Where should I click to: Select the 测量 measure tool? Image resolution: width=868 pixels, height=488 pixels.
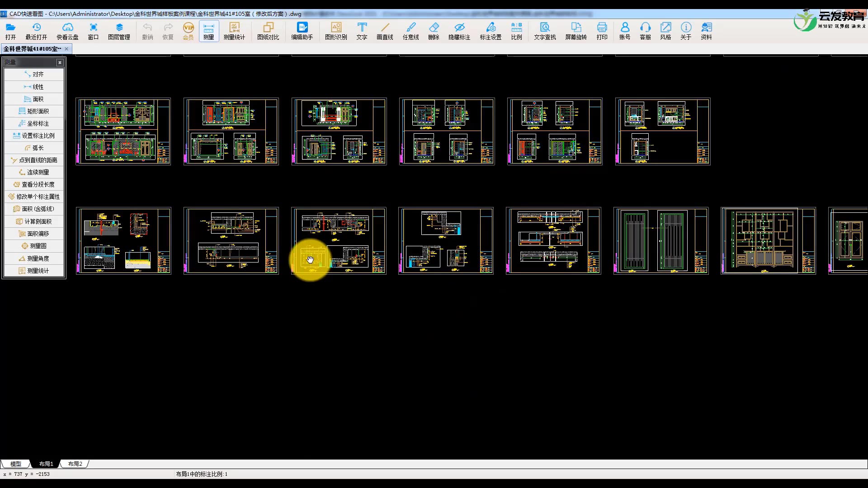pos(208,31)
